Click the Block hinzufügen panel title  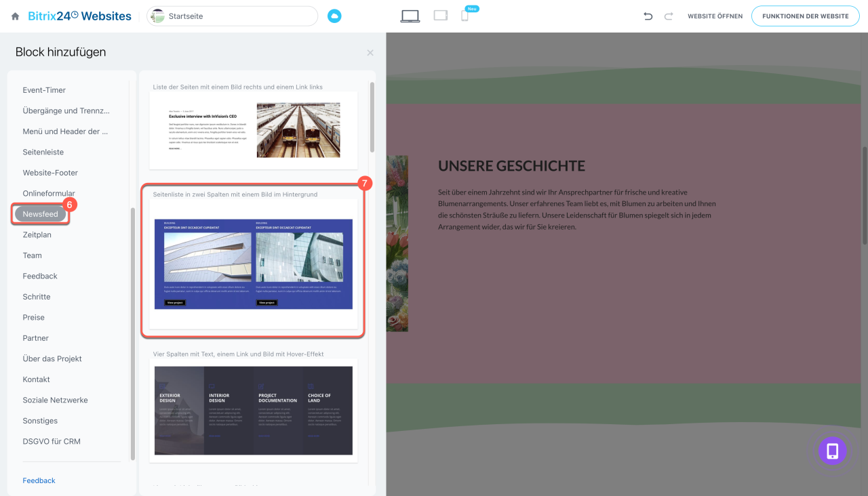coord(60,52)
